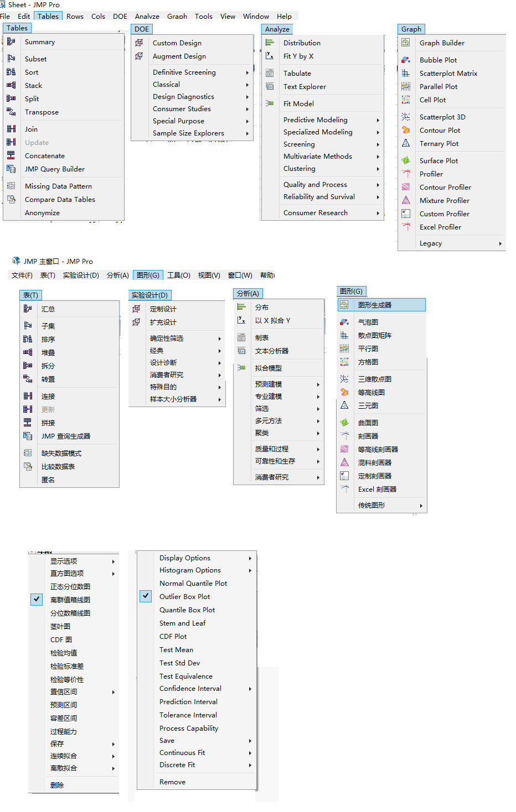
Task: Click the Split icon in Tables menu
Action: [x=11, y=98]
